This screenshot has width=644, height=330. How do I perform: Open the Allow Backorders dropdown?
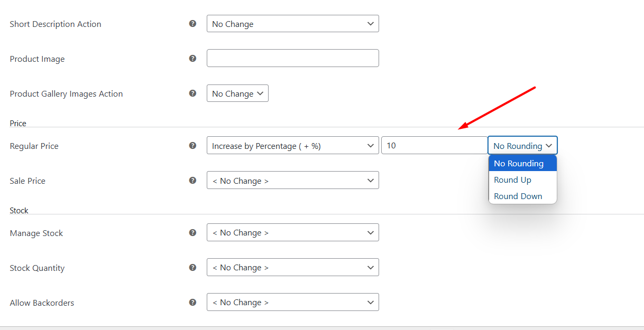coord(293,302)
